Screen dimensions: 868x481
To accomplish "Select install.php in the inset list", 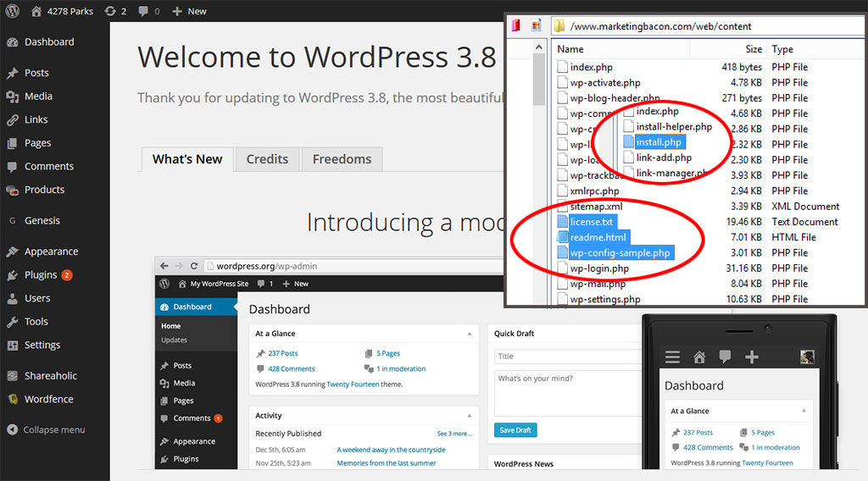I will (659, 142).
